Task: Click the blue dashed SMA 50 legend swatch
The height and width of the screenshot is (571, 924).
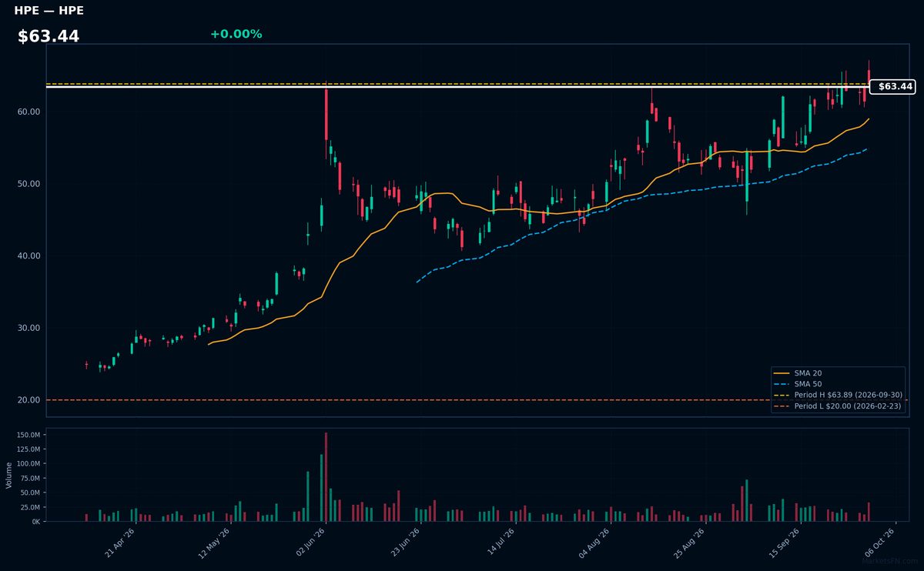Action: pos(782,384)
